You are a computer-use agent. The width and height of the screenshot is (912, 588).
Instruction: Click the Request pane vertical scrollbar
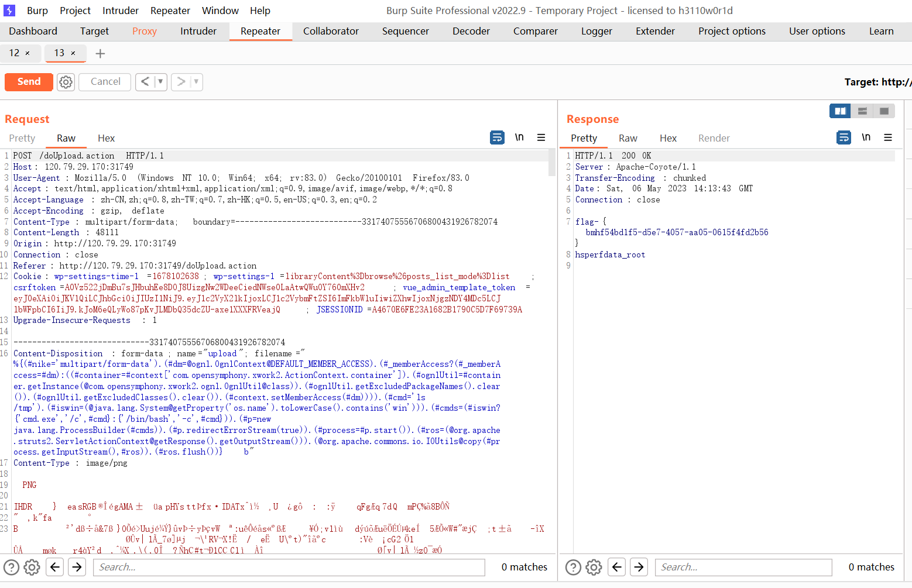tap(552, 163)
